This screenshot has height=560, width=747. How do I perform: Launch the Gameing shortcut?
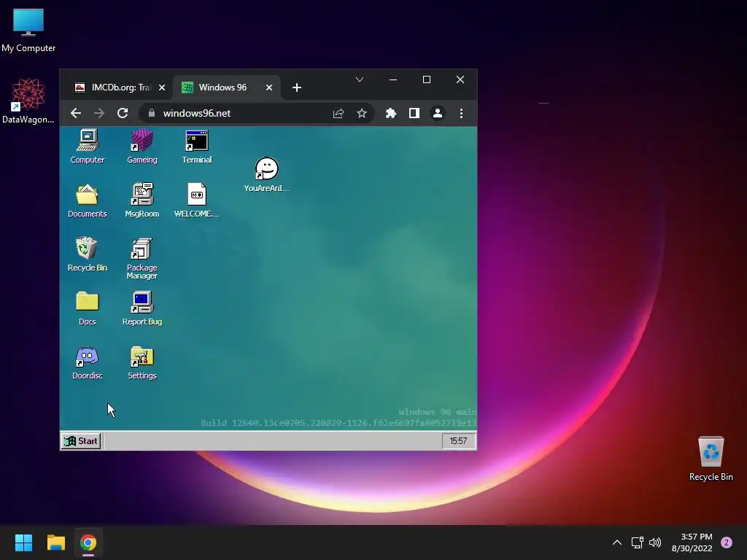[142, 146]
